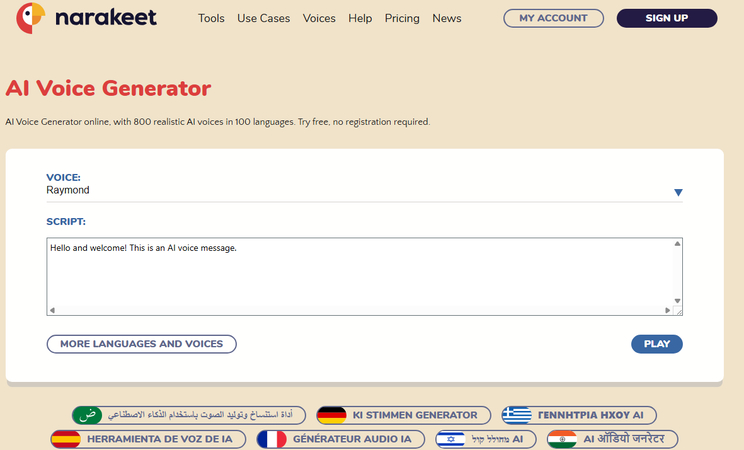Open the Hebrew AI voice generator link
744x450 pixels.
click(x=486, y=439)
